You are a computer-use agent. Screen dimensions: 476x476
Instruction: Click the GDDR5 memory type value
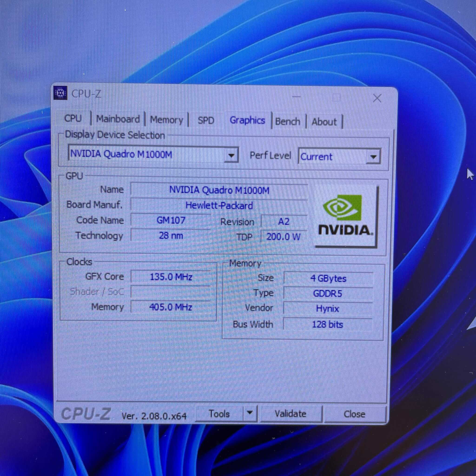coord(328,294)
